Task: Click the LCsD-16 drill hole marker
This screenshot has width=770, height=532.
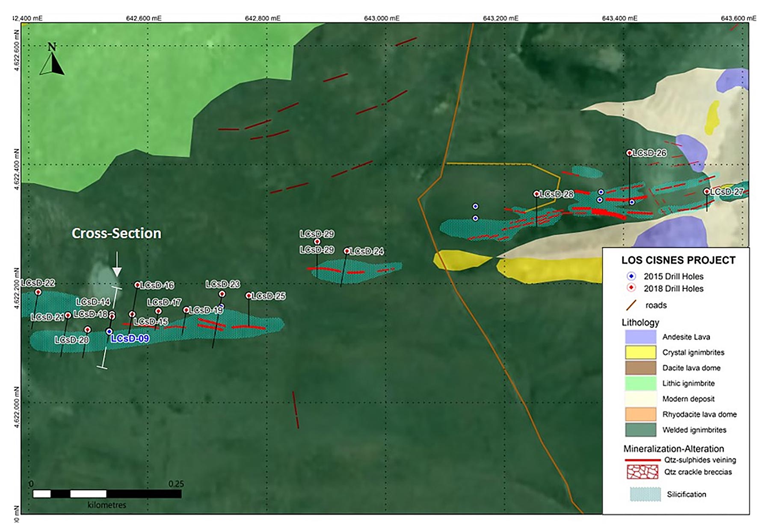Action: 137,285
